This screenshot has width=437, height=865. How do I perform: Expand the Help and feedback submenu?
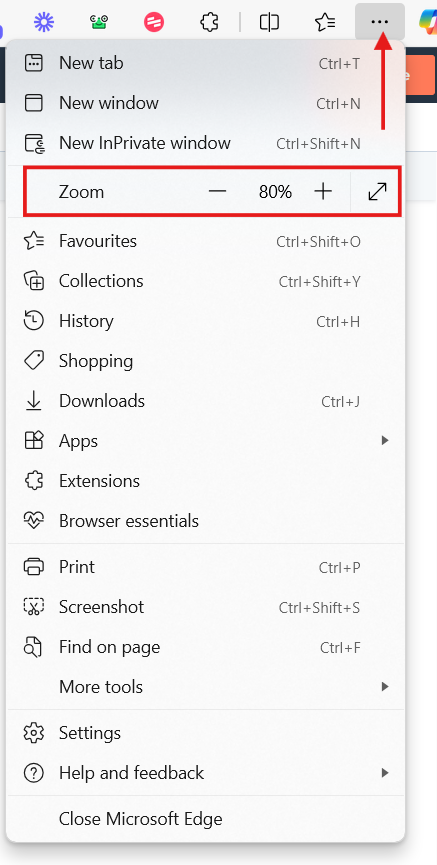(205, 773)
